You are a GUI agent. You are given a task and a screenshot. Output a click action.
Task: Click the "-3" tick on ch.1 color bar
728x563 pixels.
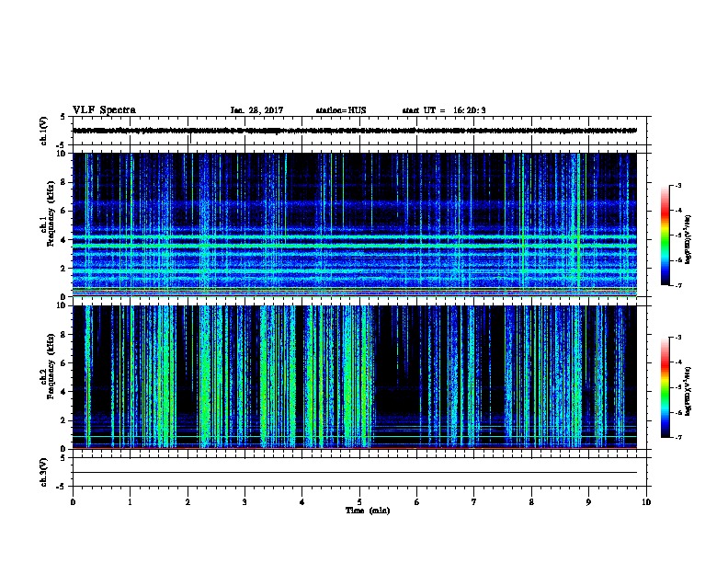(x=677, y=185)
